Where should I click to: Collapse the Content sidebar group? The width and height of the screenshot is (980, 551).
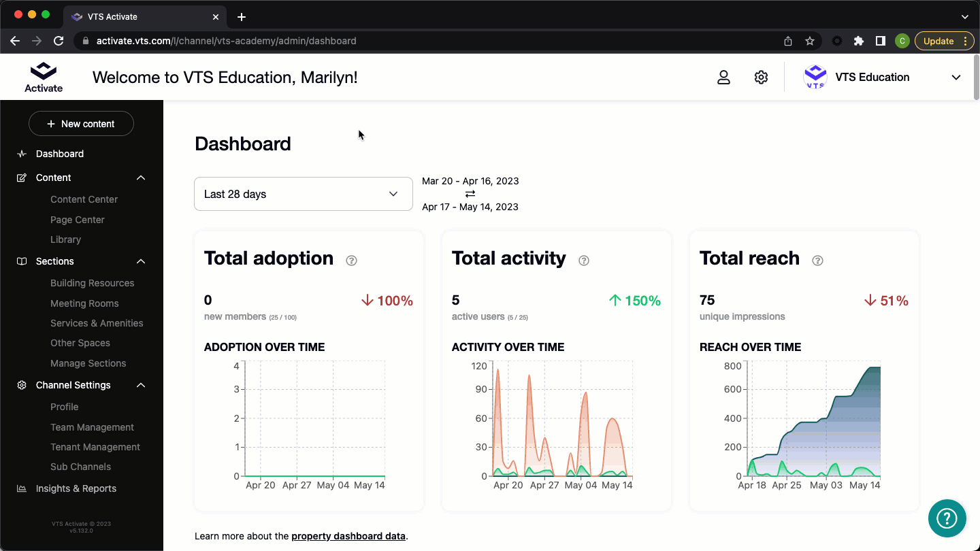[x=141, y=178]
